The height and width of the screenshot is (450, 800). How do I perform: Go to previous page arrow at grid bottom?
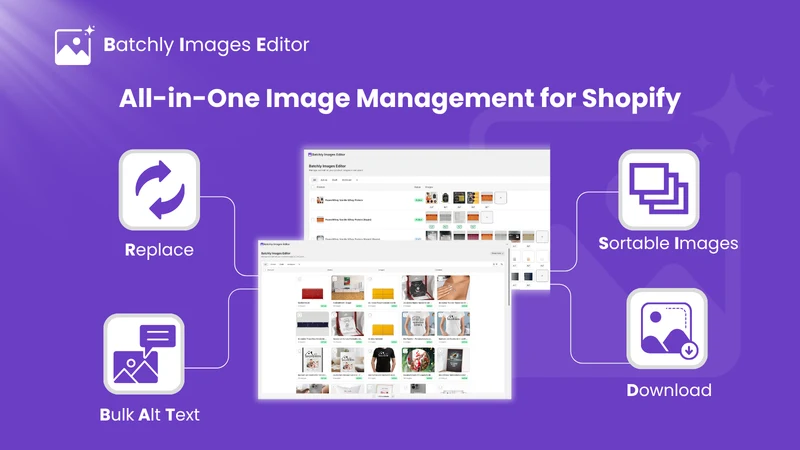[373, 396]
